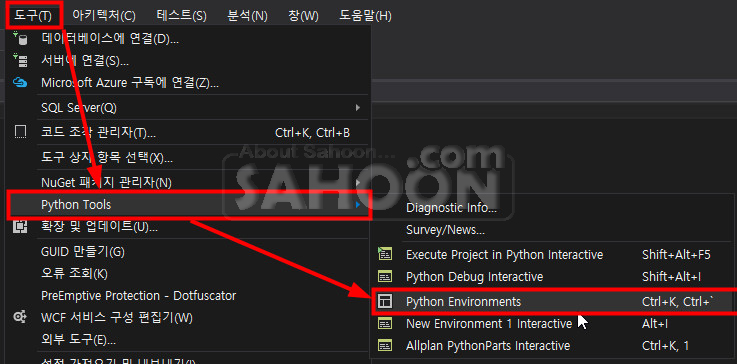Click the Ctrl+K, 1 shortcut text
This screenshot has width=737, height=364.
coord(665,346)
